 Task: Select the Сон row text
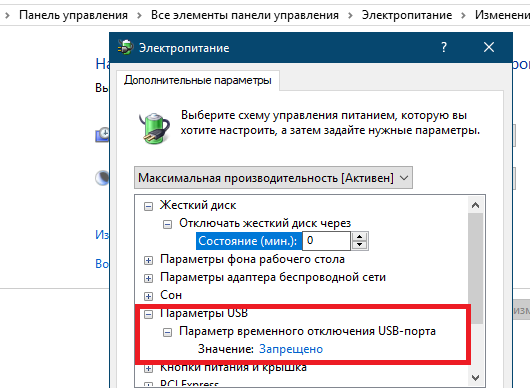(171, 295)
